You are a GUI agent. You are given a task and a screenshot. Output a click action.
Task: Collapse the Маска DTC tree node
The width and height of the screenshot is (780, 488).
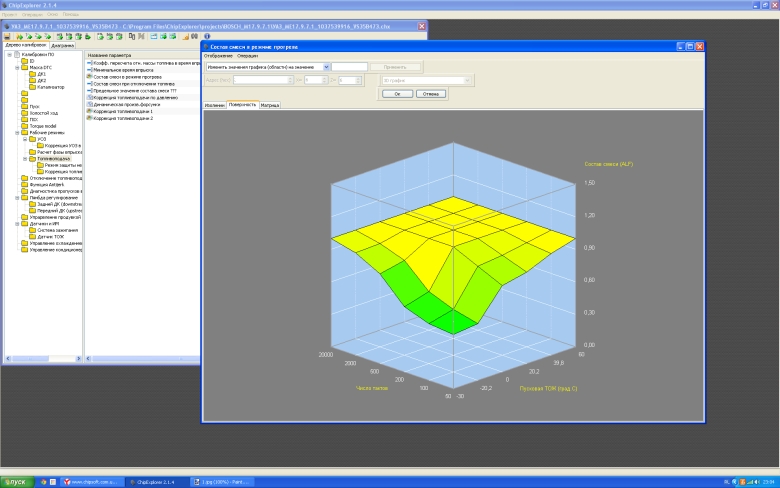click(x=18, y=67)
